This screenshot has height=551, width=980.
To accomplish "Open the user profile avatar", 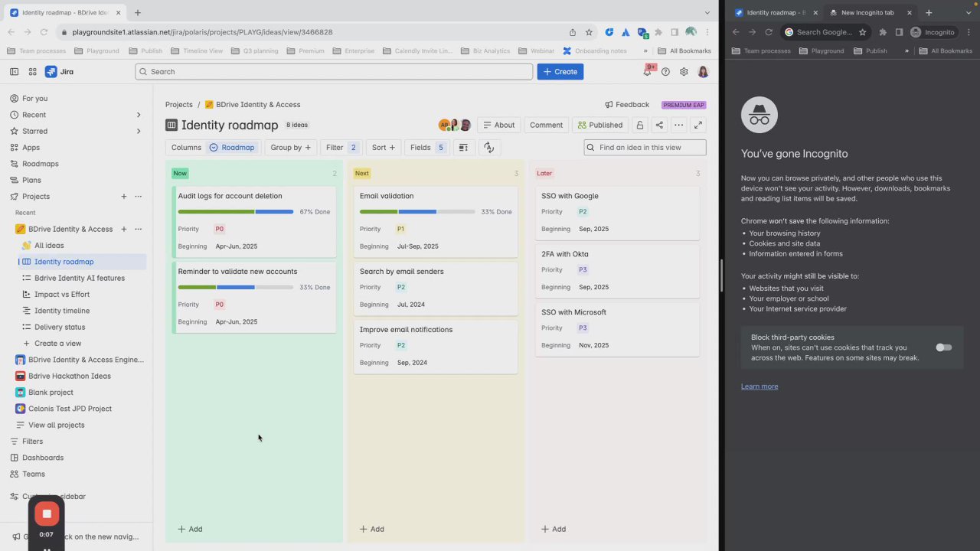I will pos(703,71).
